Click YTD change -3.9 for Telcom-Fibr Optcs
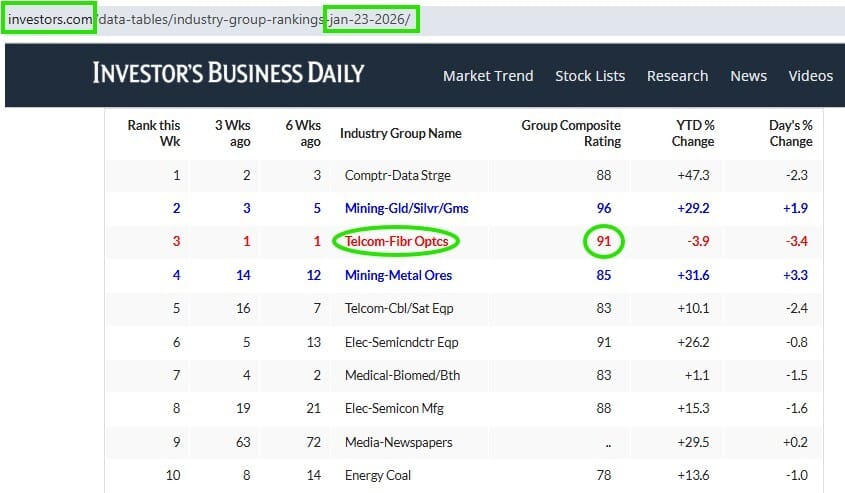This screenshot has width=845, height=493. tap(698, 241)
